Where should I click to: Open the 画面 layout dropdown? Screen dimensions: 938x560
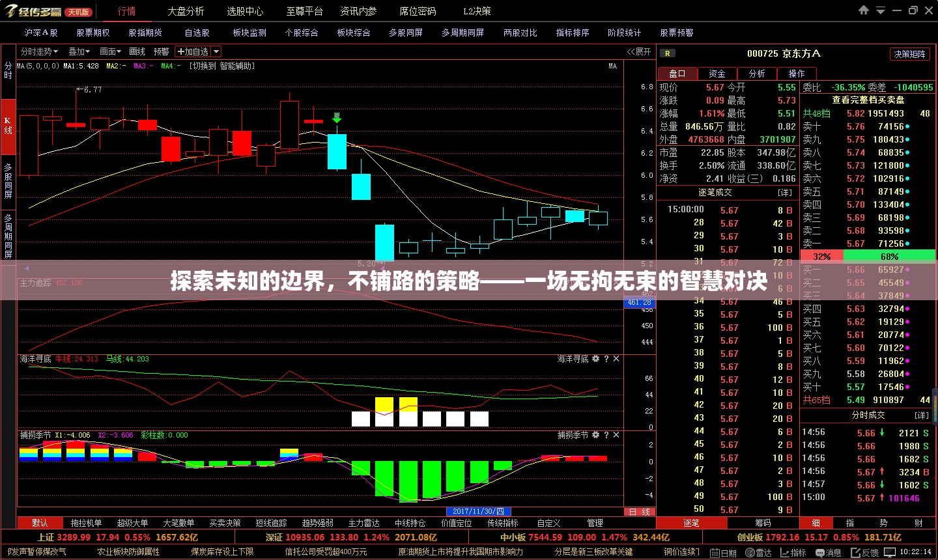tap(110, 51)
